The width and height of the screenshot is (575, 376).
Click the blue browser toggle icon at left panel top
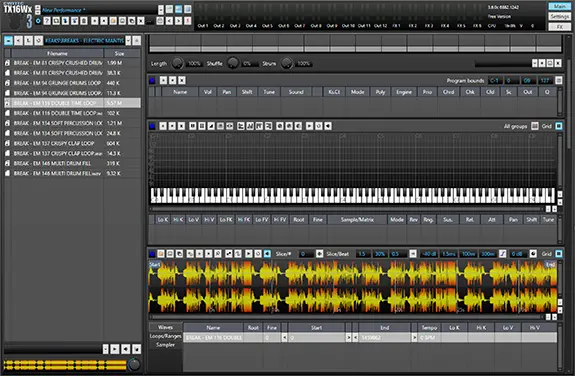(8, 40)
